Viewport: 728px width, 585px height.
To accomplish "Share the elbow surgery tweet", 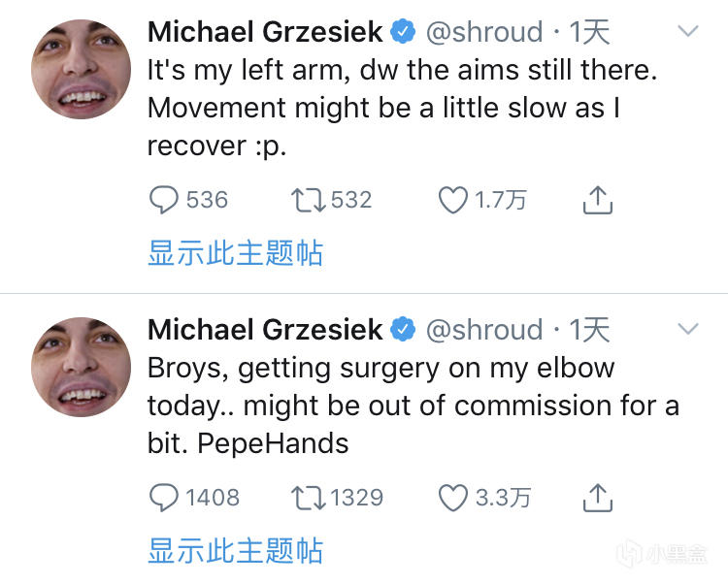I will [597, 498].
